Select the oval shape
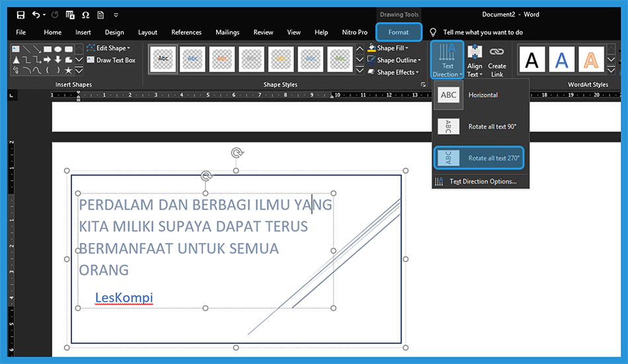628x364 pixels. point(58,49)
